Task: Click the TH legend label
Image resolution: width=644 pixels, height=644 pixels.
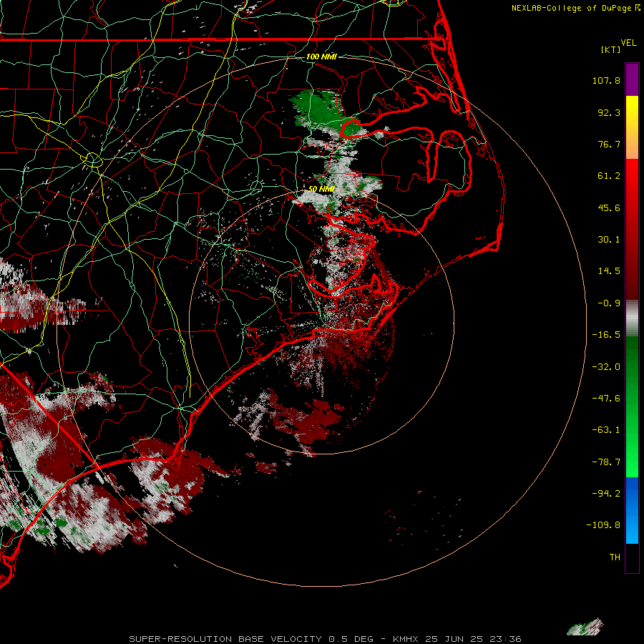Action: [x=615, y=557]
